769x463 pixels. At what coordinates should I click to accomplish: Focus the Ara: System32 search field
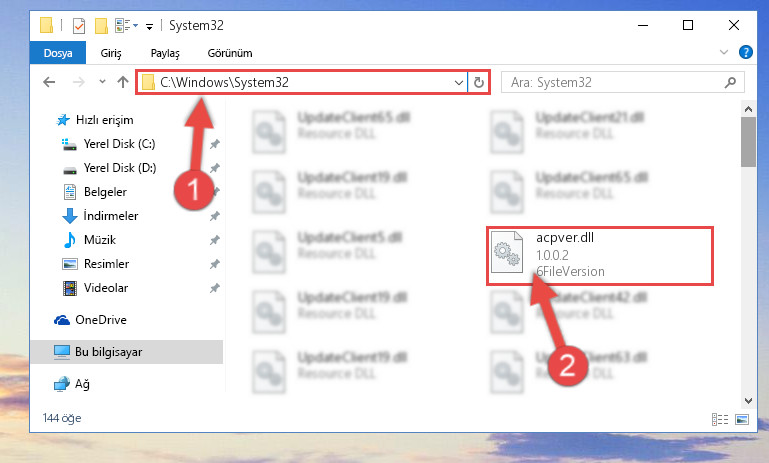point(613,82)
